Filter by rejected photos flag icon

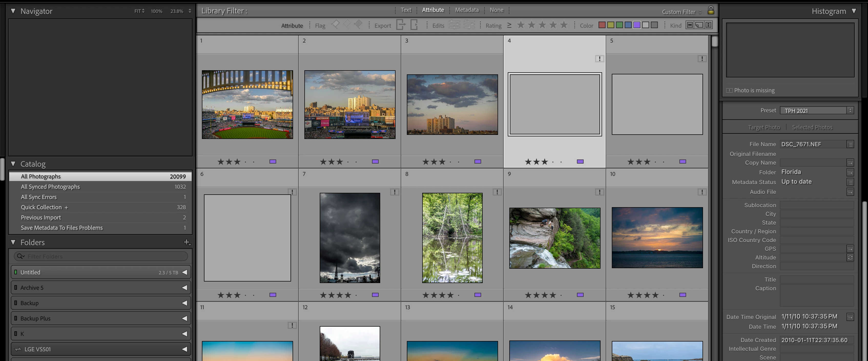358,24
